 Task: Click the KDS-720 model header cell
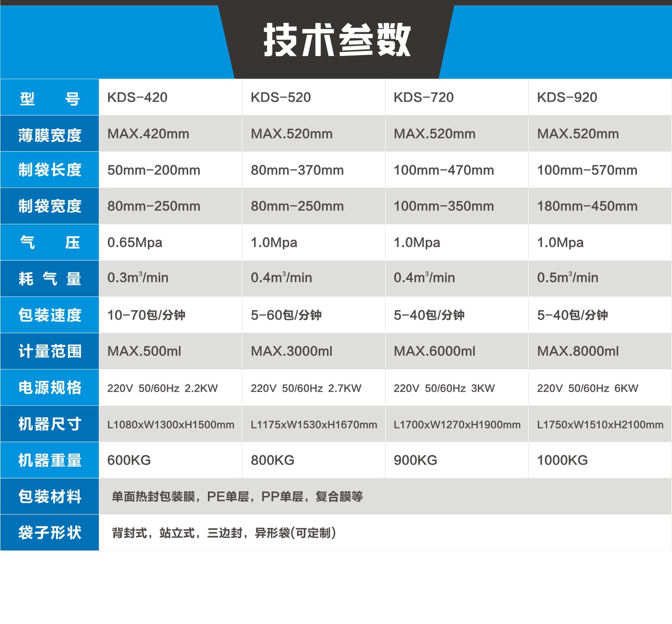coord(424,97)
